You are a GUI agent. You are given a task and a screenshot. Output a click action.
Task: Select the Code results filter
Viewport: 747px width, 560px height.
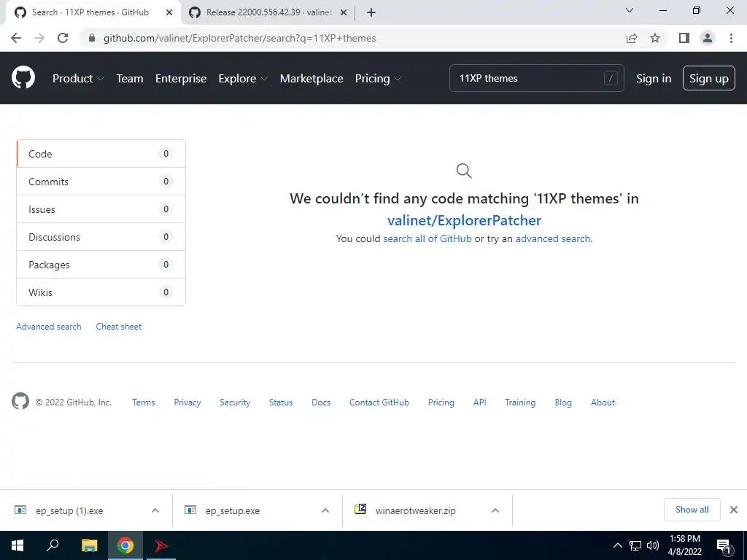click(101, 154)
